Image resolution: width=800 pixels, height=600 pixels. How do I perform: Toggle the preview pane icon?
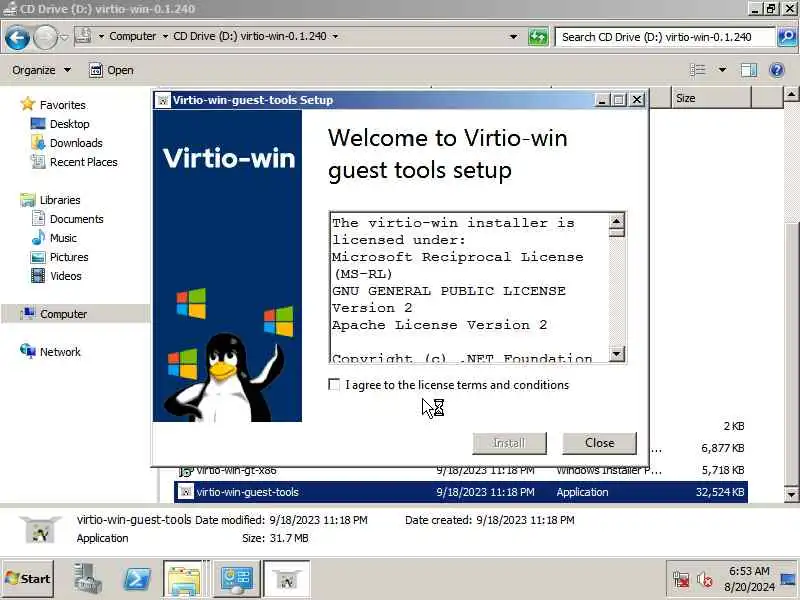pos(748,70)
